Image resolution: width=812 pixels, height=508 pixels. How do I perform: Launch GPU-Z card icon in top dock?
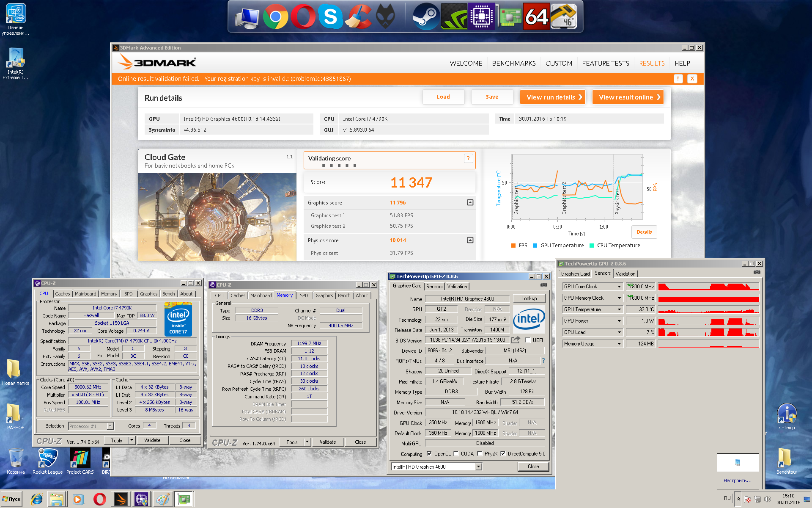pyautogui.click(x=509, y=17)
